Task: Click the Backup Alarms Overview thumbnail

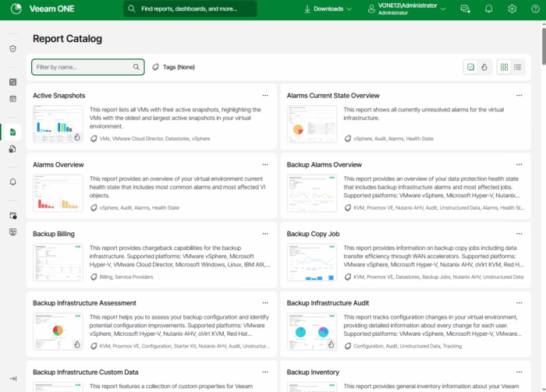Action: [x=312, y=193]
